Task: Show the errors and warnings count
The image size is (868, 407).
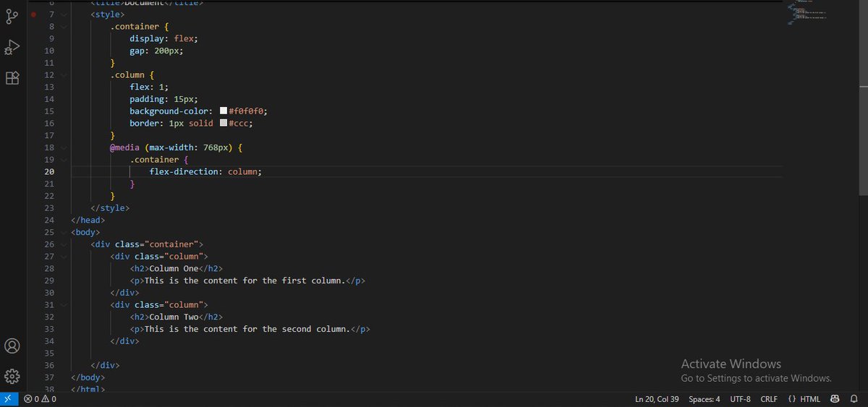Action: (40, 399)
